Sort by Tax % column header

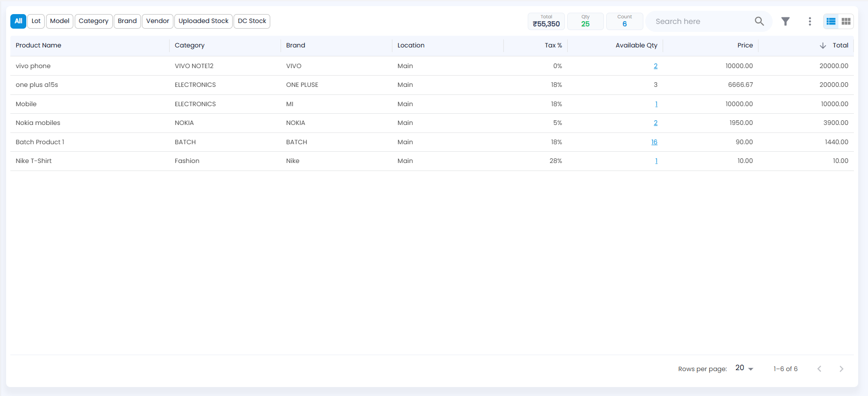coord(553,46)
